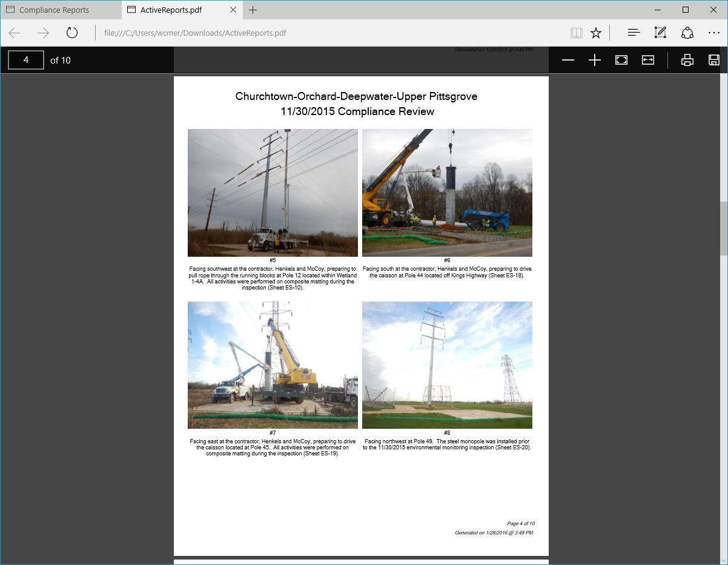
Task: Click the page number field showing 4
Action: (26, 60)
